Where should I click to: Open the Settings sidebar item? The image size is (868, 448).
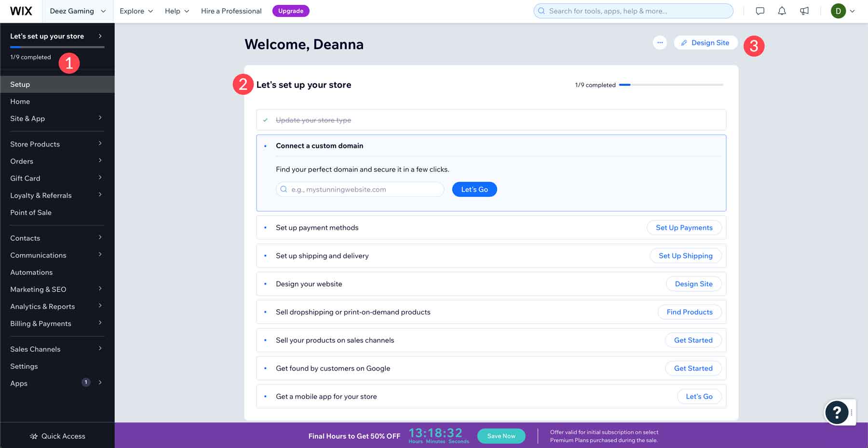click(24, 366)
